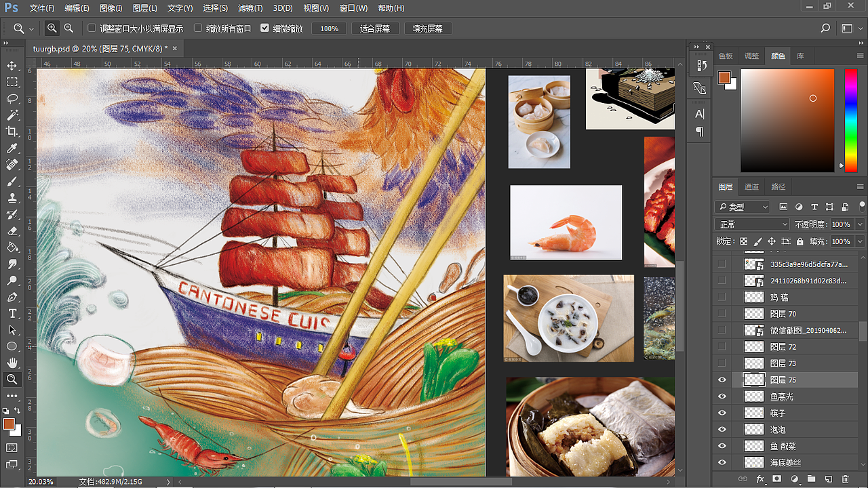Add a layer mask

(x=777, y=479)
